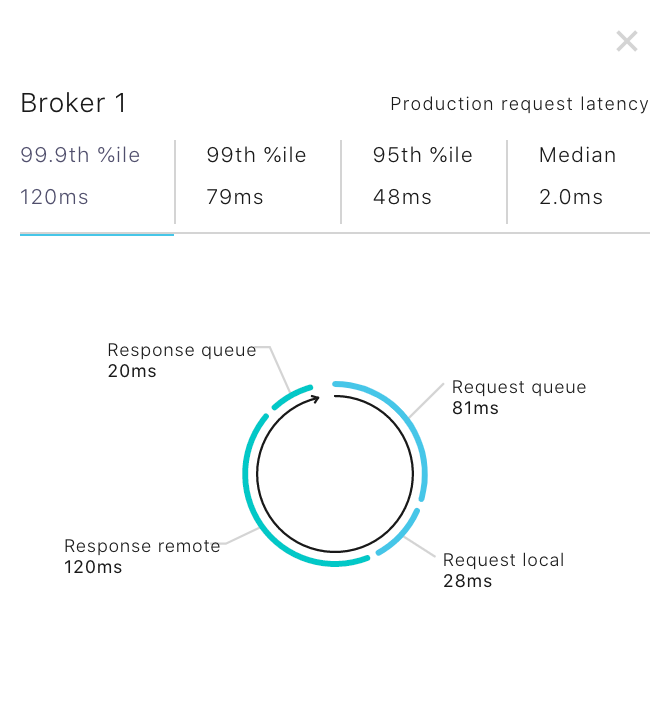668x728 pixels.
Task: Show the Median latency tab
Action: click(578, 175)
